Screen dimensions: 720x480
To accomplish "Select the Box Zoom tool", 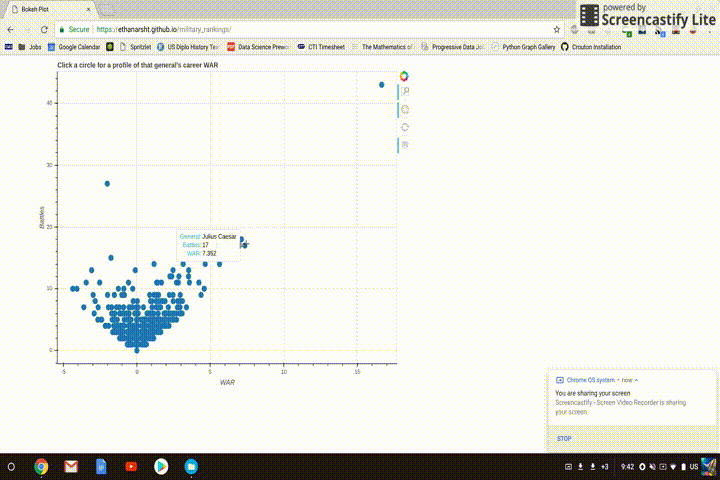I will 405,92.
